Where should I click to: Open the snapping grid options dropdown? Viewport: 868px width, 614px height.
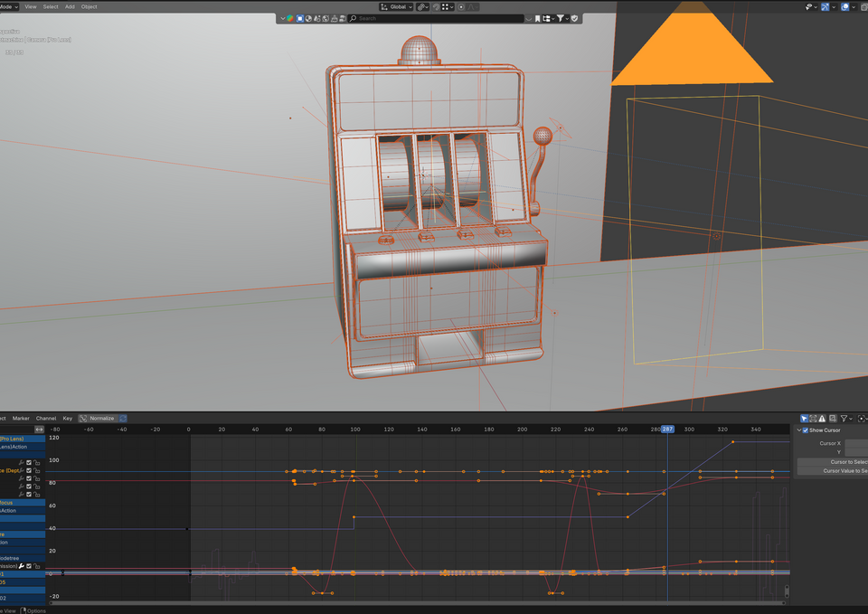[x=448, y=7]
